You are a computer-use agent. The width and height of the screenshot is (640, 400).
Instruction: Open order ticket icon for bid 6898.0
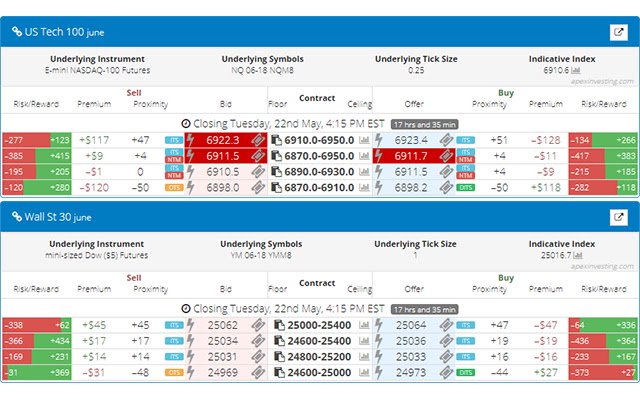(258, 188)
